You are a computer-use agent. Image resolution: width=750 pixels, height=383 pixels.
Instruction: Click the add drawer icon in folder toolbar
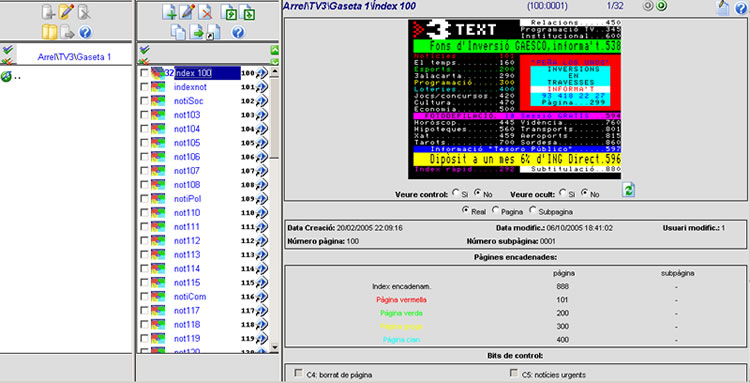click(48, 12)
